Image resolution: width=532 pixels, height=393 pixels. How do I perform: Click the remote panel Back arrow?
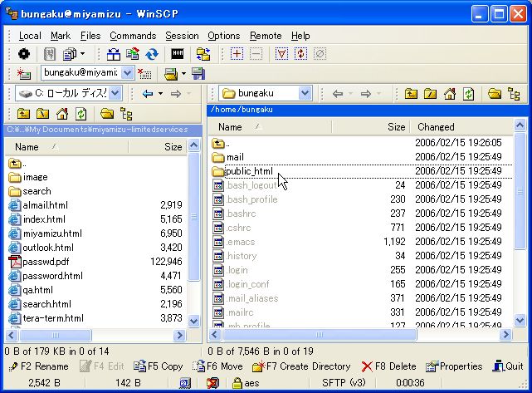coord(338,93)
